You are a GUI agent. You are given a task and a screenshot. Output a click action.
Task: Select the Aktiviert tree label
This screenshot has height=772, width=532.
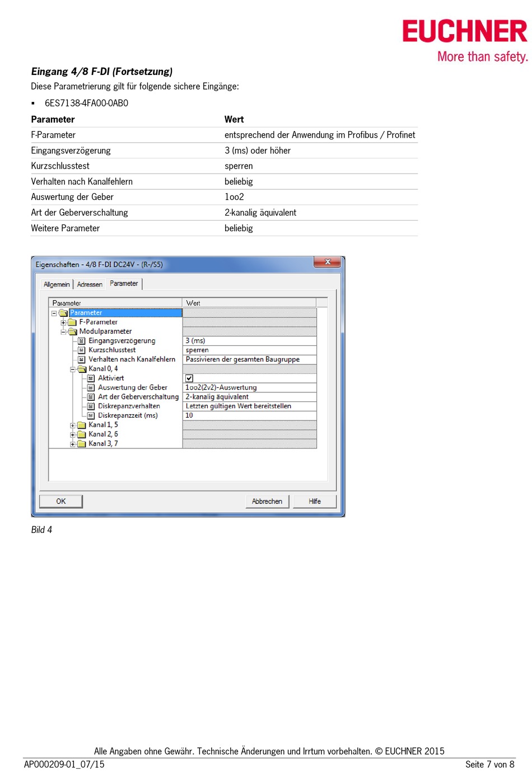click(x=111, y=378)
